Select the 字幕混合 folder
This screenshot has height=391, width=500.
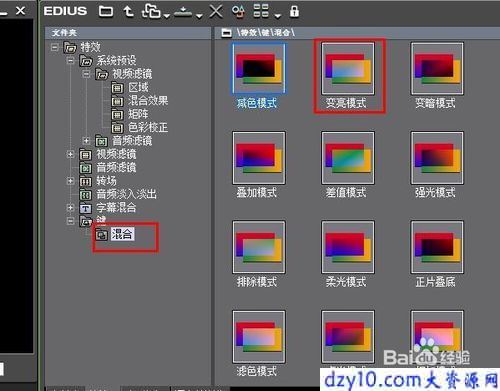click(116, 208)
